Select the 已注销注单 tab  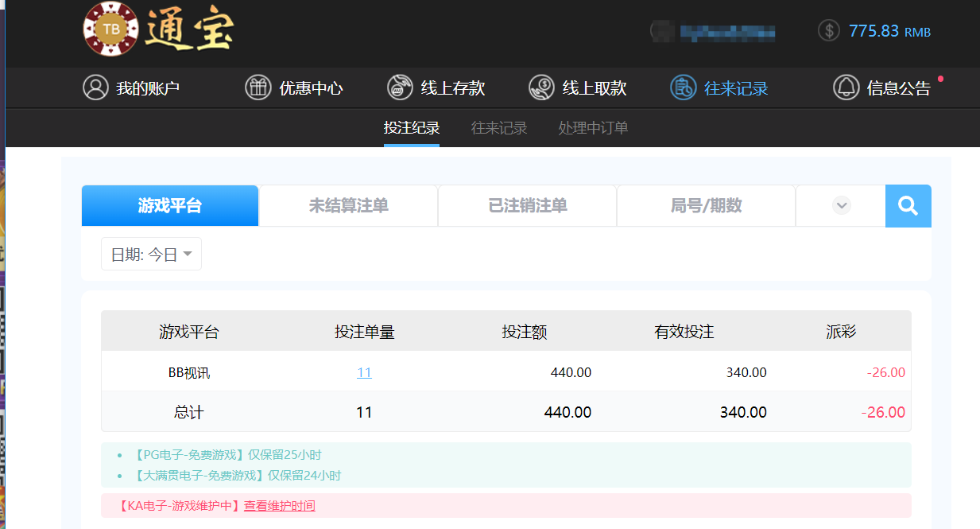[x=526, y=205]
